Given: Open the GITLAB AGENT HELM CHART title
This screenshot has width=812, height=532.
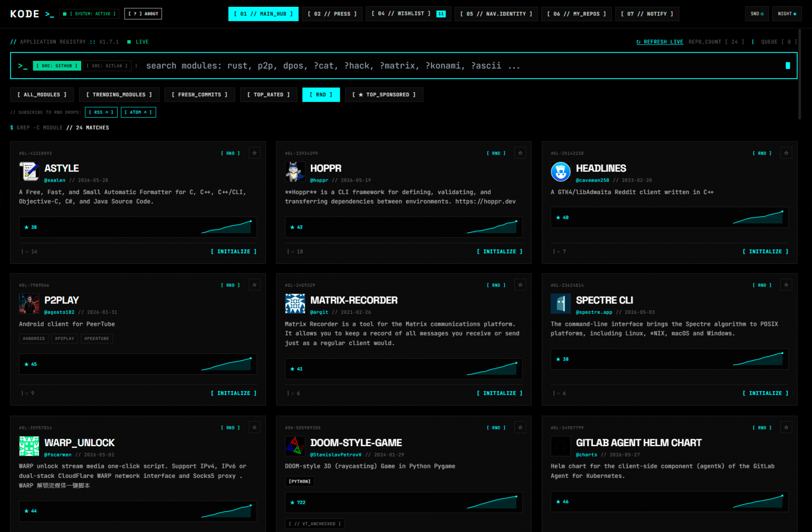Looking at the screenshot, I should (639, 443).
